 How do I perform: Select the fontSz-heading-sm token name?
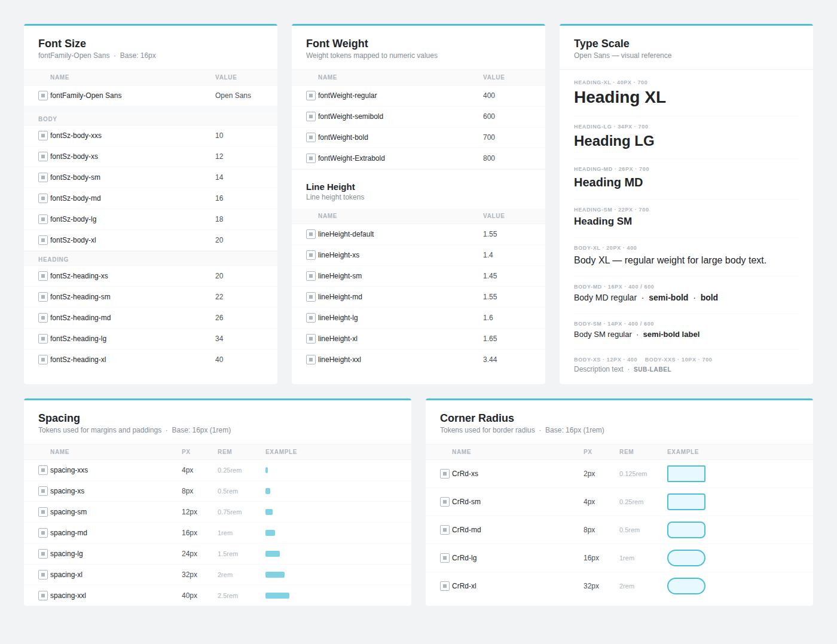(80, 297)
